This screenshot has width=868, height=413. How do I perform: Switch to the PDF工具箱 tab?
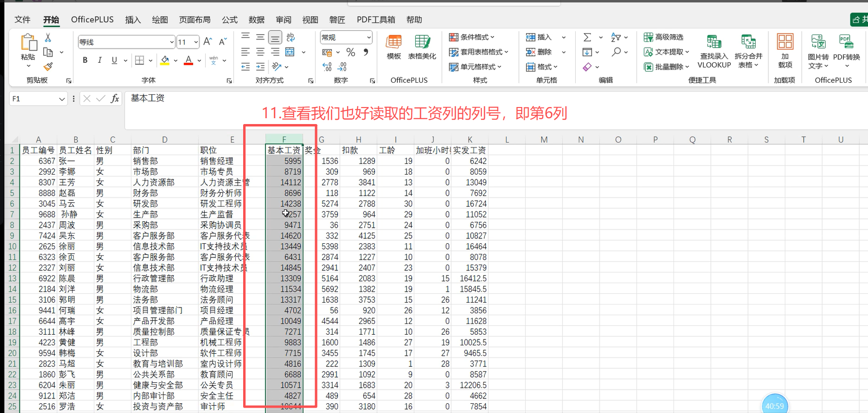coord(376,19)
